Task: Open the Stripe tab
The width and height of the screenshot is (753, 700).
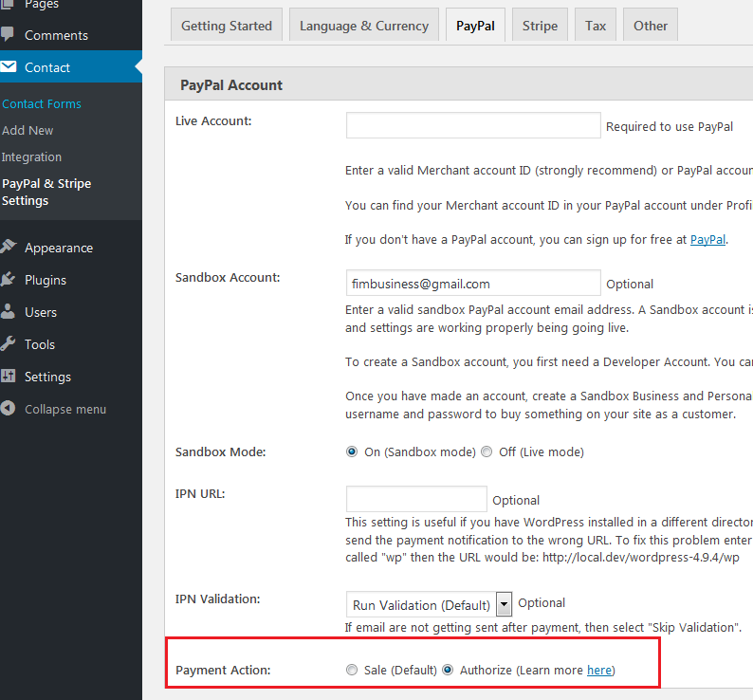Action: click(x=540, y=26)
